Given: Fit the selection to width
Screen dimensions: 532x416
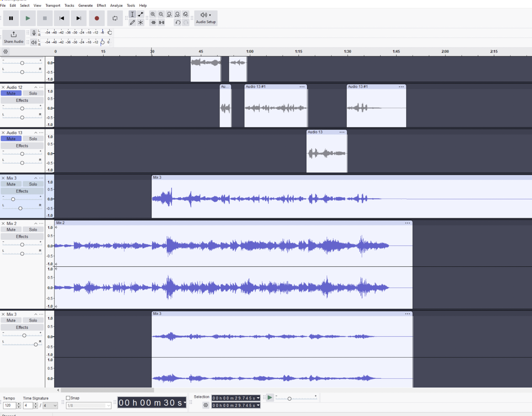Looking at the screenshot, I should click(169, 14).
